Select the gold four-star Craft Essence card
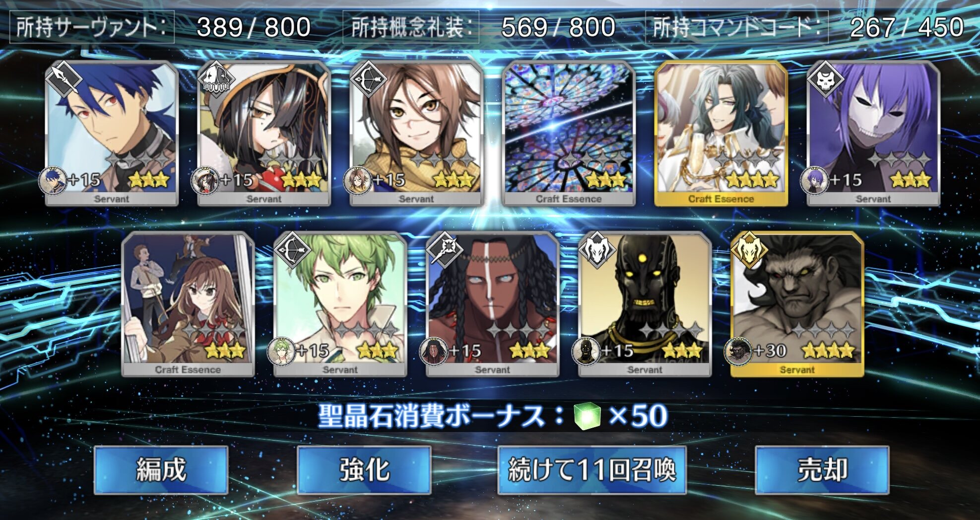 tap(721, 133)
